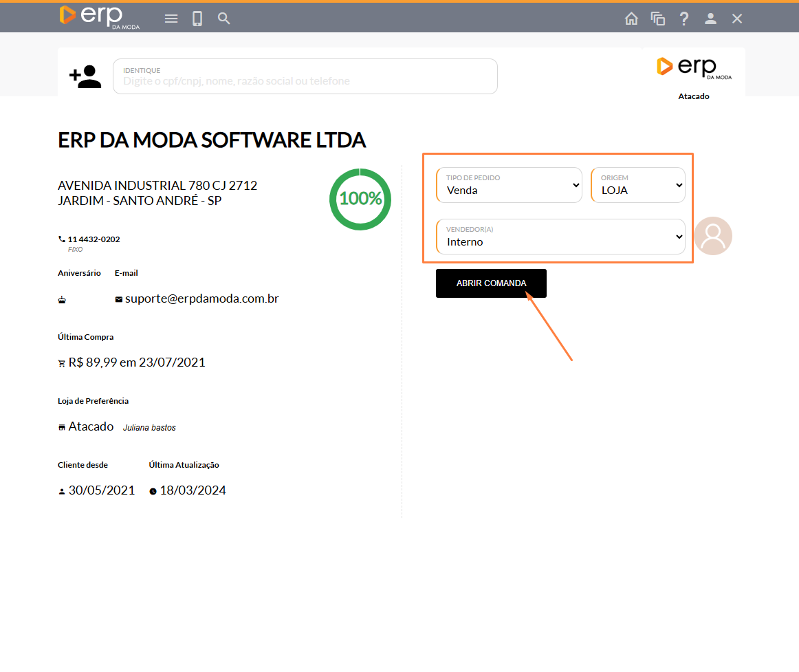The image size is (799, 672).
Task: Click the 100% circular progress indicator
Action: (360, 199)
